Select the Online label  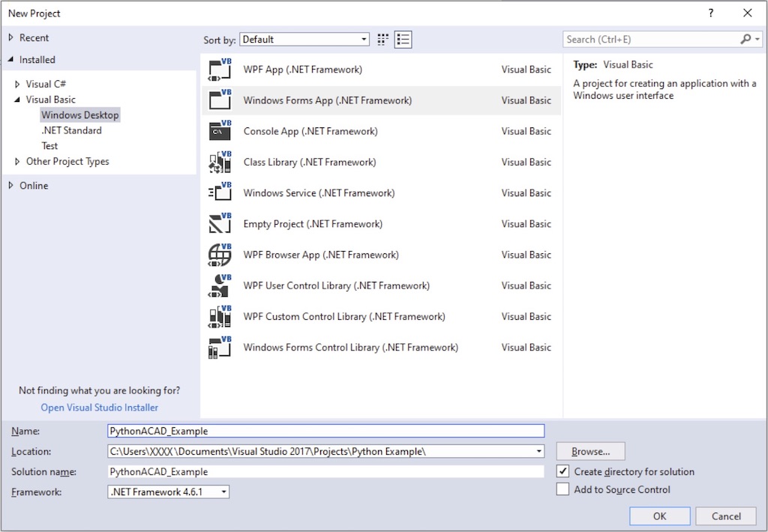pos(34,186)
